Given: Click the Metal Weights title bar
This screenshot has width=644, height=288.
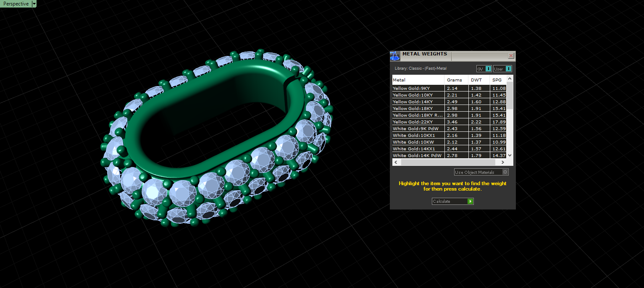Looking at the screenshot, I should (452, 56).
